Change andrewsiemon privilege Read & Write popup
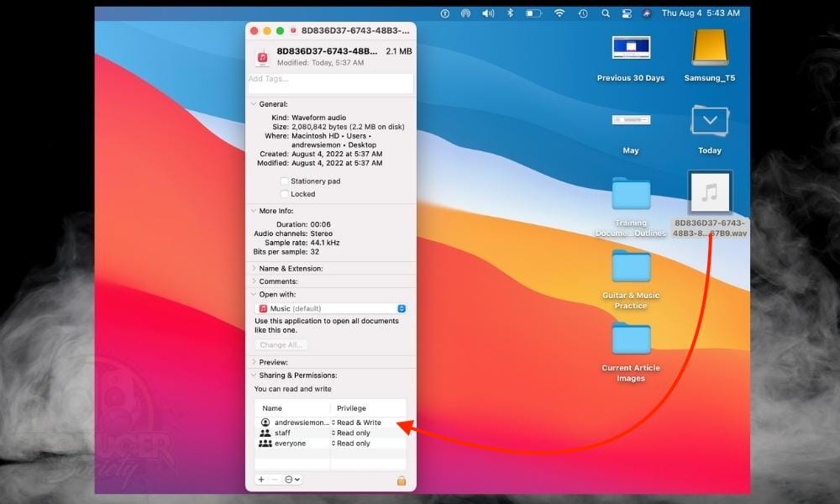 pos(357,423)
